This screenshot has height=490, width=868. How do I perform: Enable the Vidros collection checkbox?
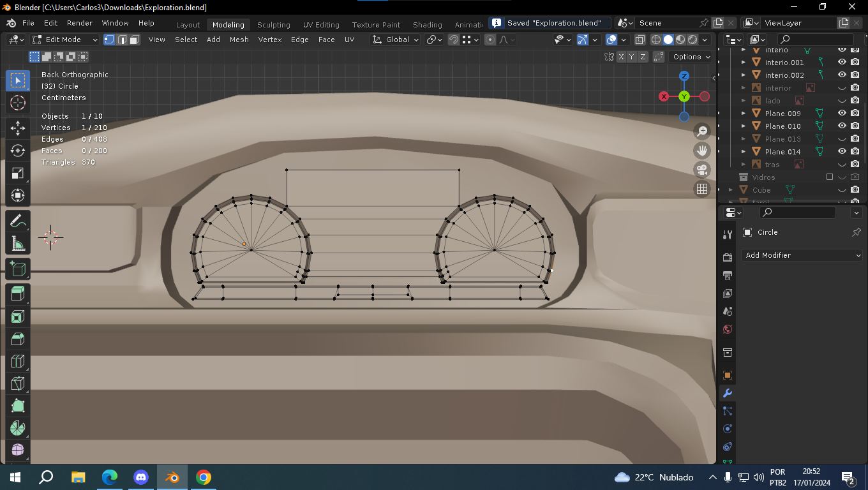click(830, 177)
